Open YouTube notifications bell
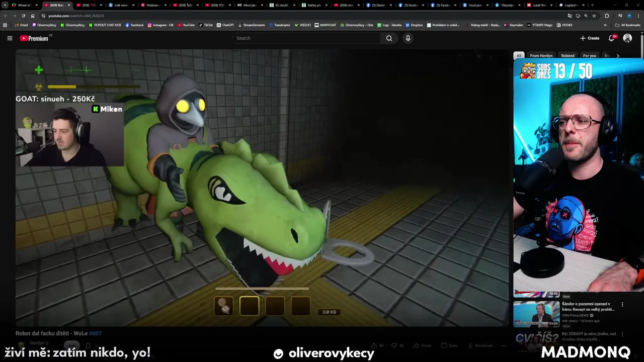The image size is (644, 362). (612, 38)
